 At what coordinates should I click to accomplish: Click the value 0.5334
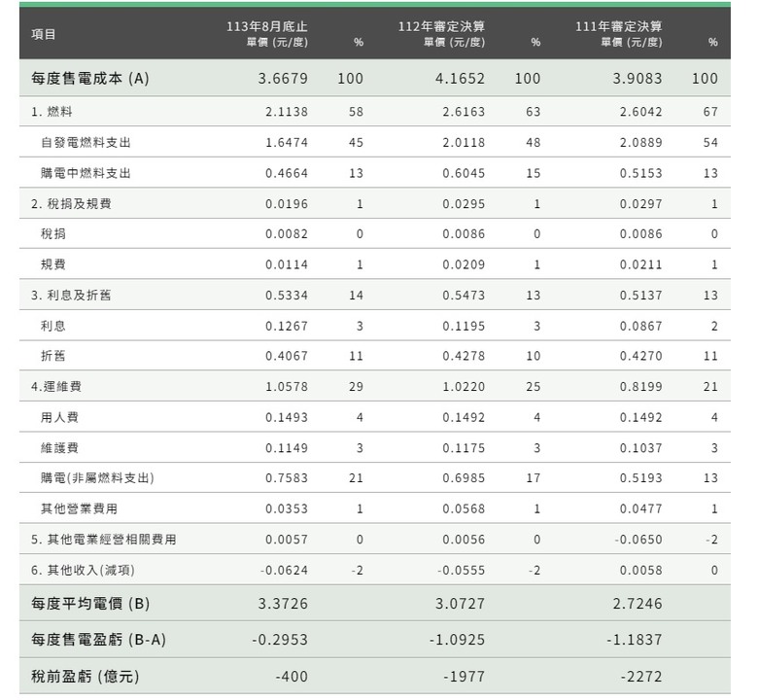[x=286, y=296]
